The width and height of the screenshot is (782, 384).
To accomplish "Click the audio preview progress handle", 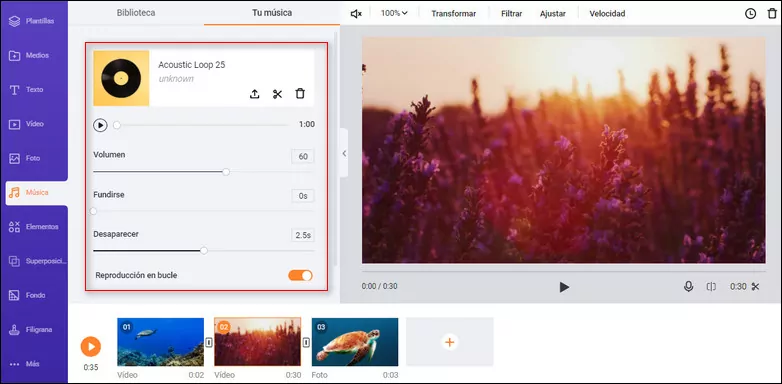I will point(117,125).
